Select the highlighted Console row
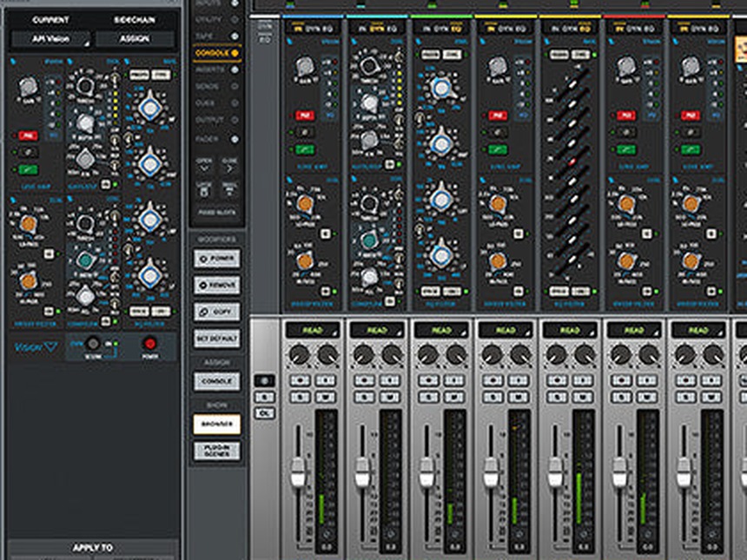Viewport: 747px width, 560px height. pyautogui.click(x=217, y=53)
